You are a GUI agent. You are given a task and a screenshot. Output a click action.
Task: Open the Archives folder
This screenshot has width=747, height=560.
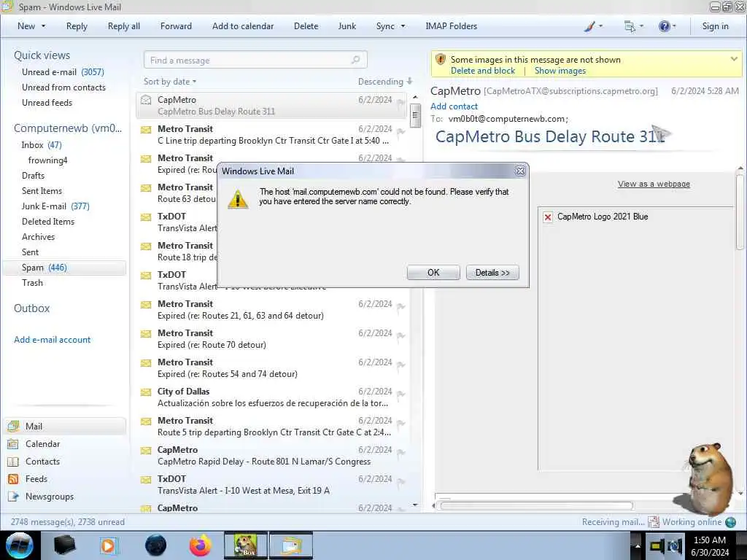[38, 237]
